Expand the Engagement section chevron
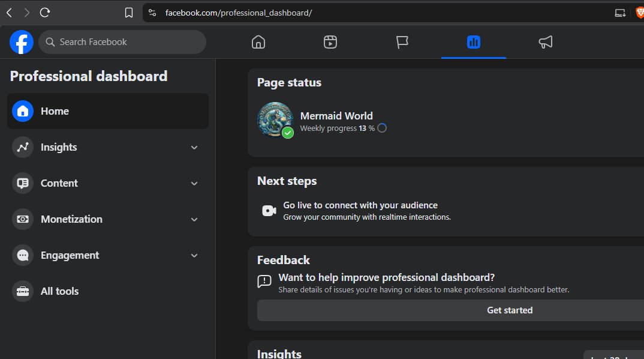Image resolution: width=644 pixels, height=359 pixels. (x=194, y=255)
